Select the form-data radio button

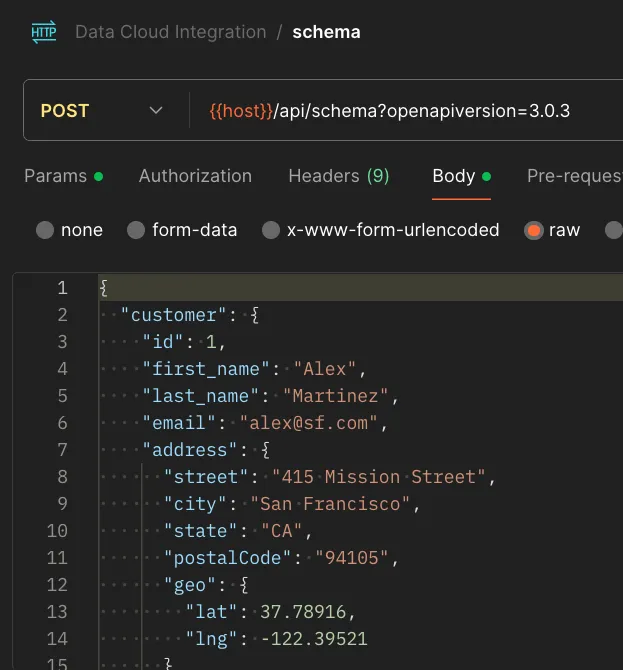tap(136, 230)
